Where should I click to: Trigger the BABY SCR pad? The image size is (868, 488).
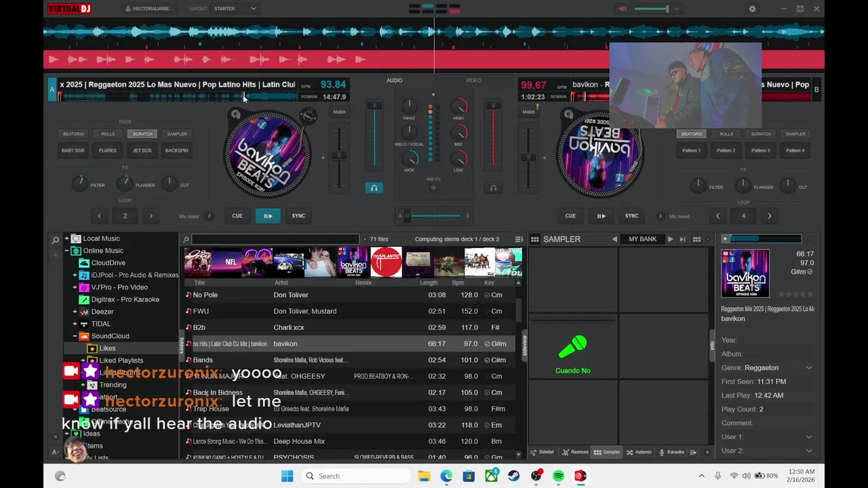pos(73,150)
